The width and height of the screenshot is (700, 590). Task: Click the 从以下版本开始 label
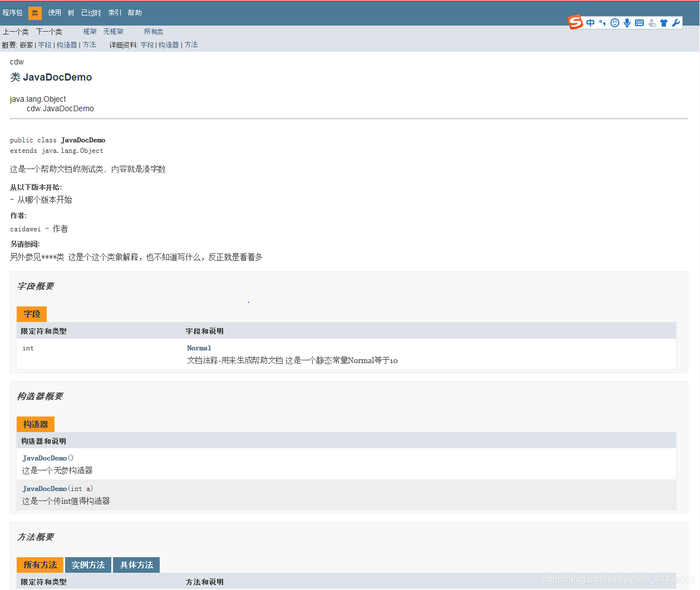click(36, 187)
